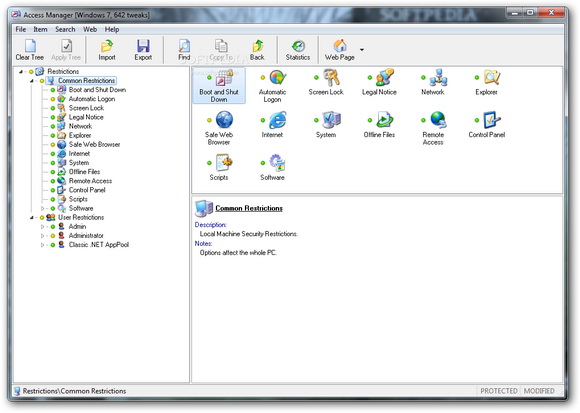The image size is (580, 413).
Task: Select Remote Access in the tree
Action: (90, 181)
